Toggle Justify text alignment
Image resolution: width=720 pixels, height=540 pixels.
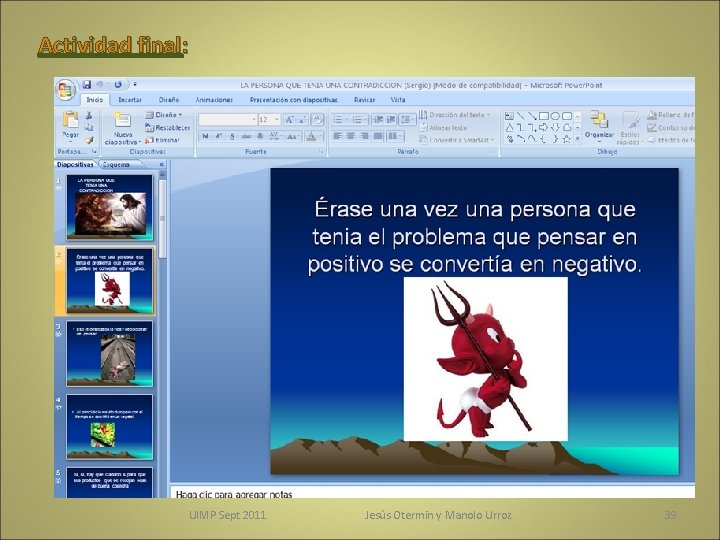tap(378, 136)
